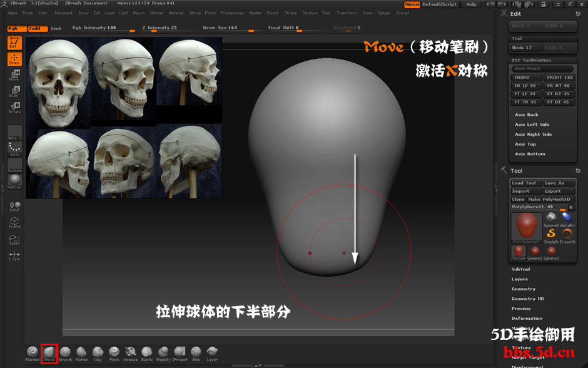This screenshot has width=588, height=368.
Task: Open the Alpha Off selector
Action: 14,133
